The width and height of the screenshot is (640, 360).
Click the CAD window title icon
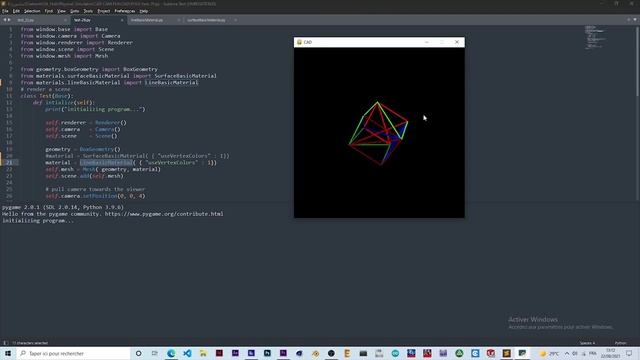[x=299, y=42]
